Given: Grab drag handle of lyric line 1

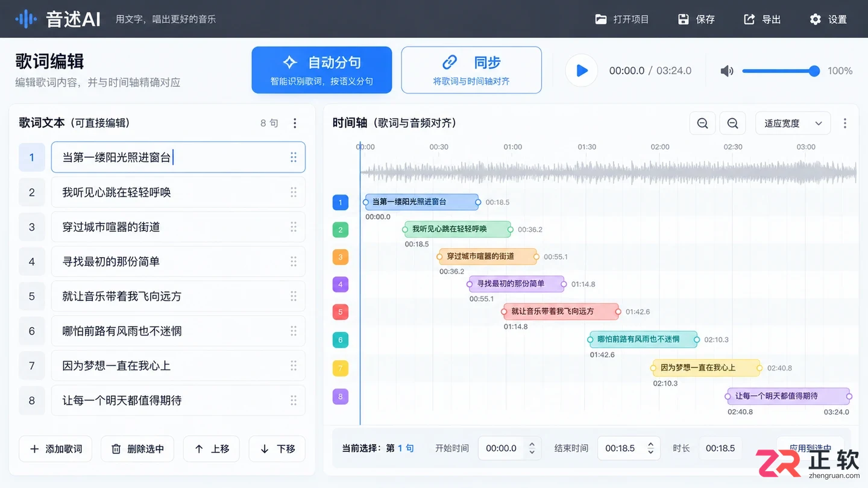Looking at the screenshot, I should click(294, 157).
